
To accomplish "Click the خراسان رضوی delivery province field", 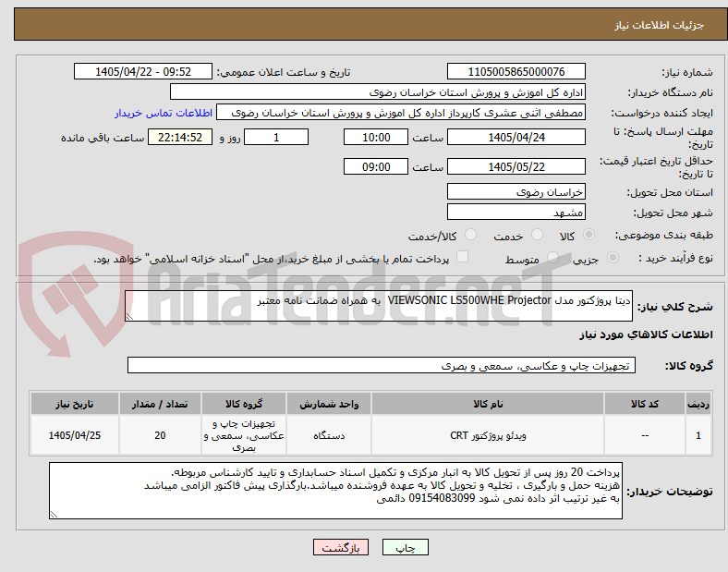I will coord(516,192).
